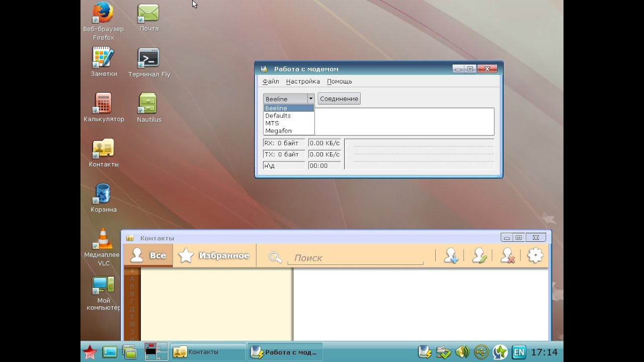644x362 pixels.
Task: Open the Калькулятор desktop icon
Action: (103, 103)
